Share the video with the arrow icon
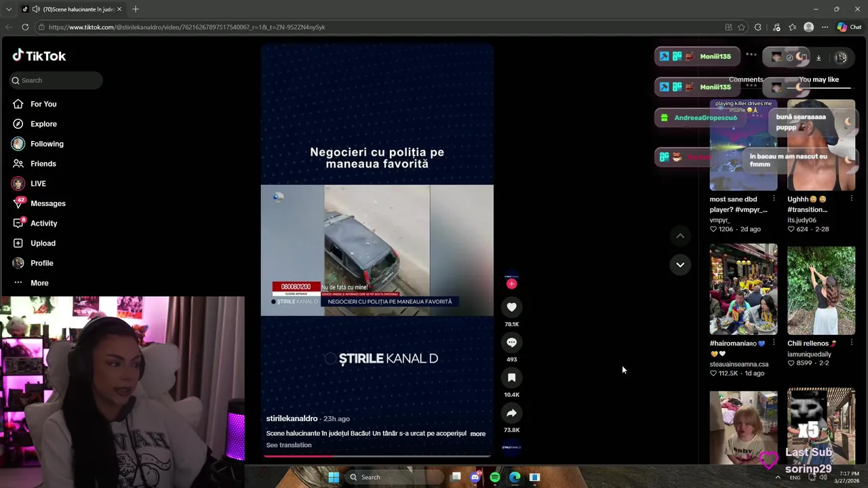The width and height of the screenshot is (868, 488). pyautogui.click(x=511, y=413)
